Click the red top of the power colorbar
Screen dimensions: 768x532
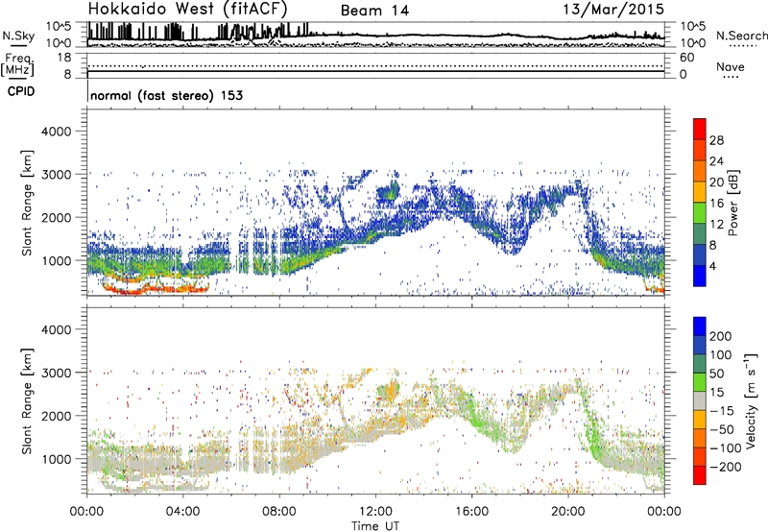pos(700,129)
